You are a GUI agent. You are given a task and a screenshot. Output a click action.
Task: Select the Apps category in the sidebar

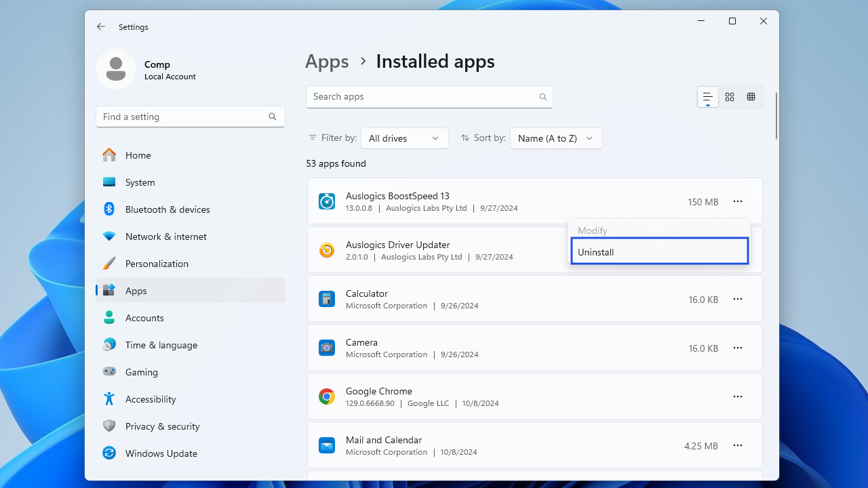click(191, 291)
